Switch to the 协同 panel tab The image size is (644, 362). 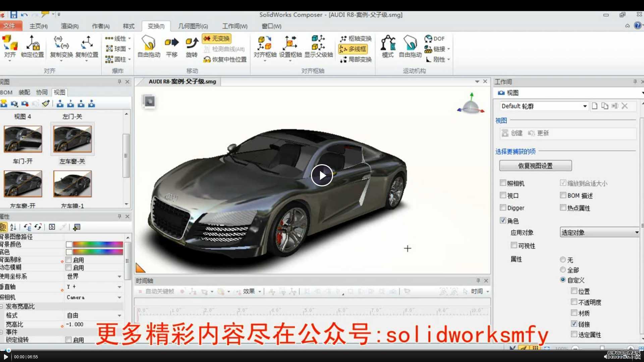tap(42, 92)
